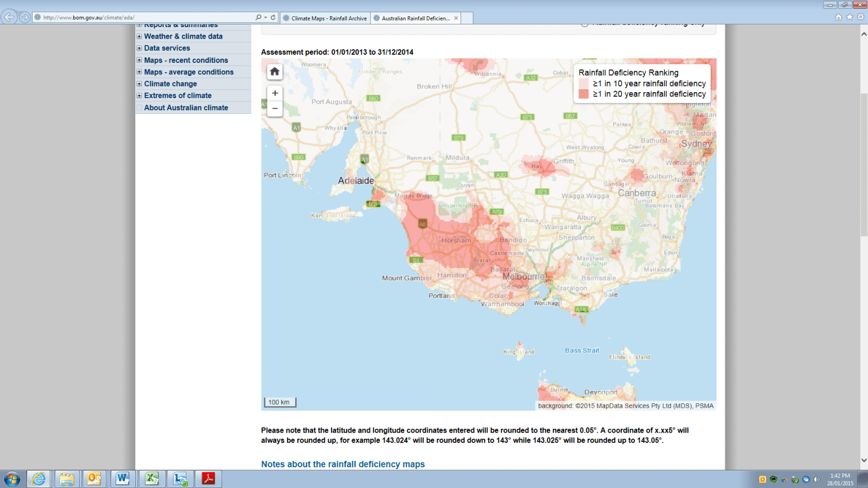Expand Maps - average conditions menu
The width and height of the screenshot is (868, 488).
point(139,72)
